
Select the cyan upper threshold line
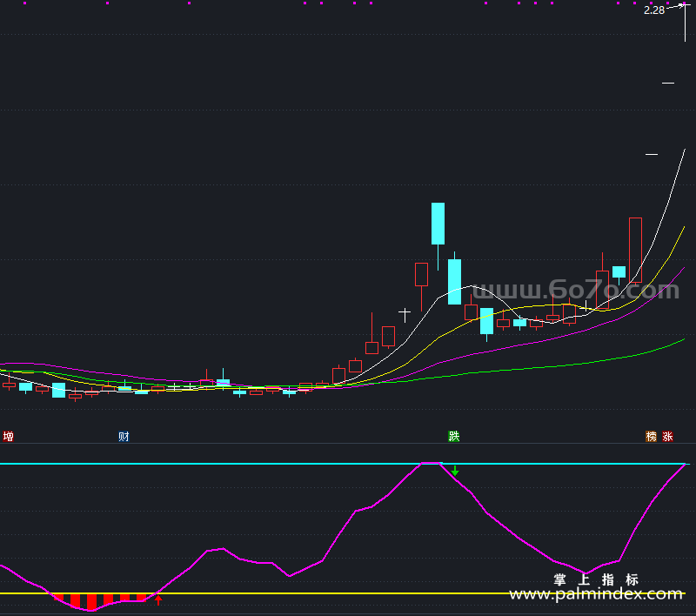pos(343,464)
